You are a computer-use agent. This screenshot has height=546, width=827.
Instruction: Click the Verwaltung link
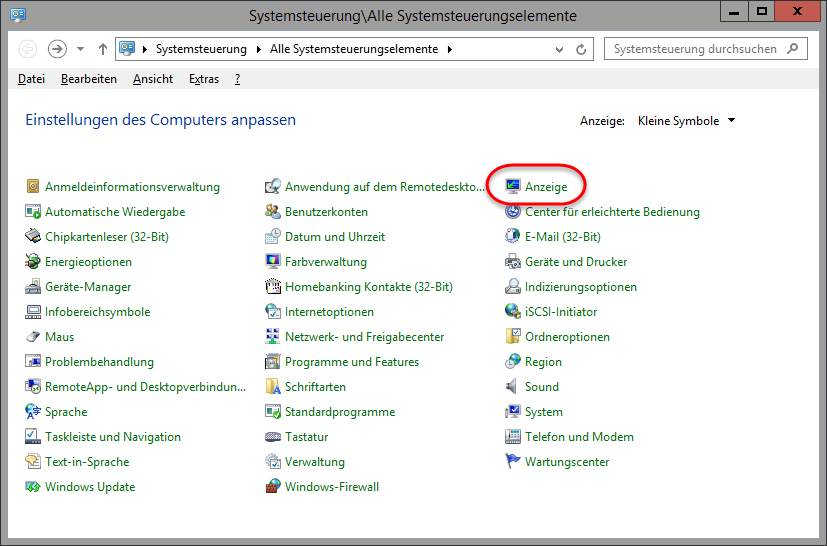314,462
